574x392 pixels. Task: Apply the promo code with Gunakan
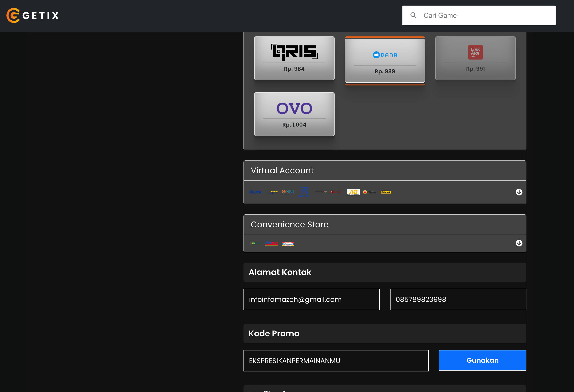click(482, 360)
